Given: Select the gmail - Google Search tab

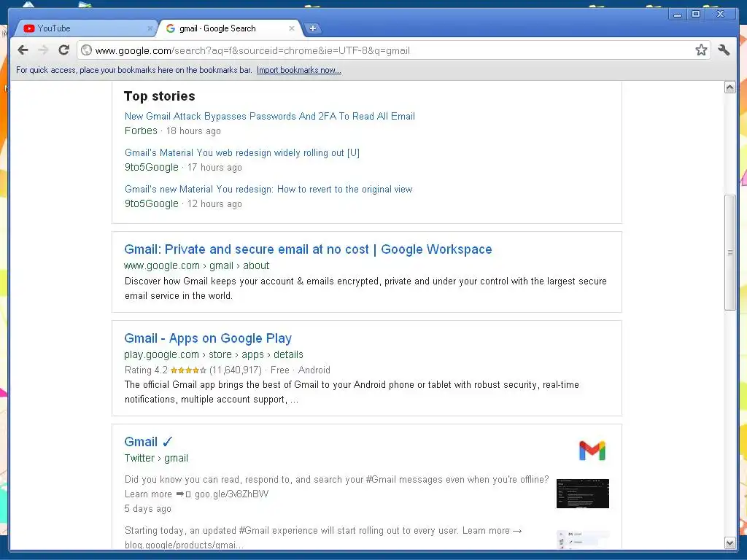Looking at the screenshot, I should (x=230, y=28).
